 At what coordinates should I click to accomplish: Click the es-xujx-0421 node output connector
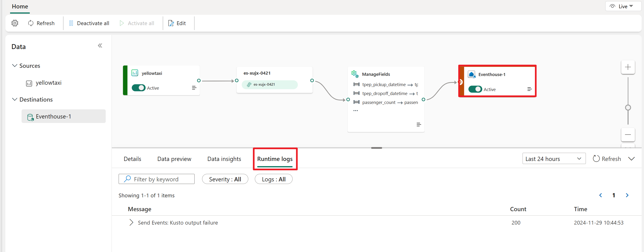[312, 80]
